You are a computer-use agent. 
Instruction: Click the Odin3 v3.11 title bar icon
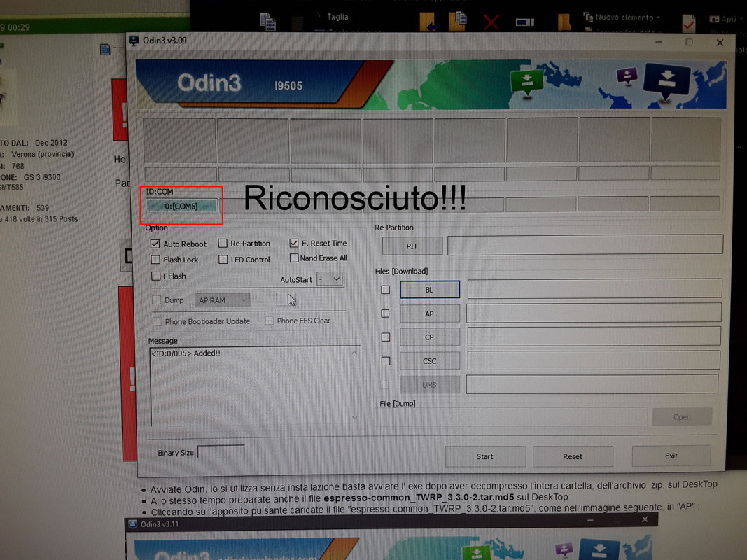click(x=132, y=524)
